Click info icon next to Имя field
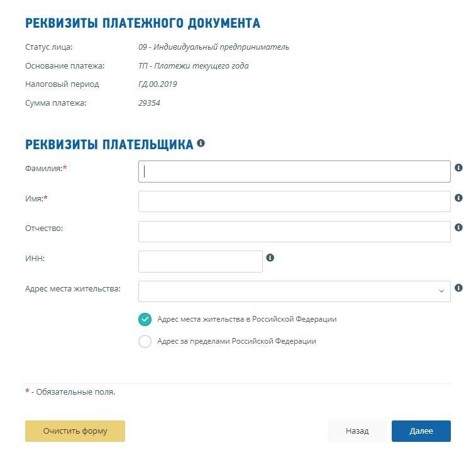This screenshot has width=476, height=462. coord(458,198)
